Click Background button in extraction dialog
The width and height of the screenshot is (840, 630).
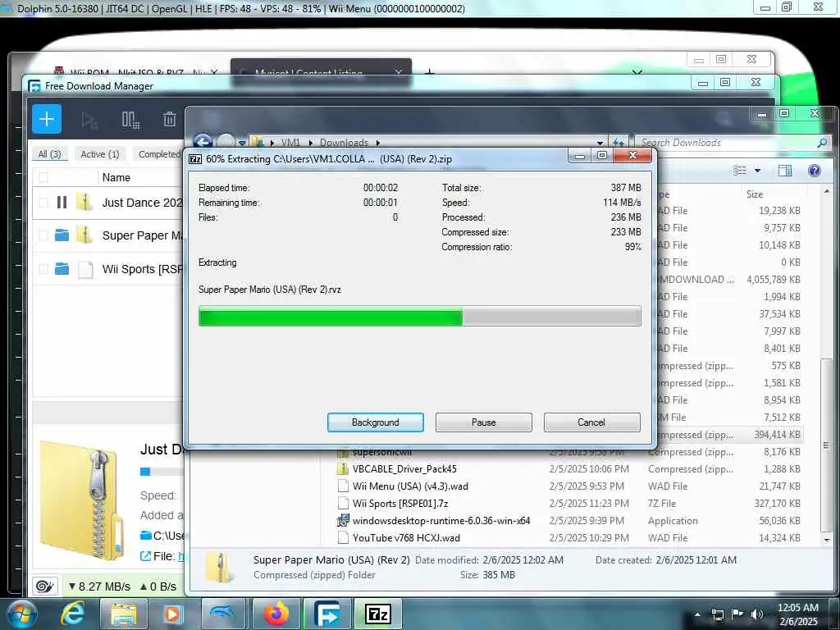[375, 422]
